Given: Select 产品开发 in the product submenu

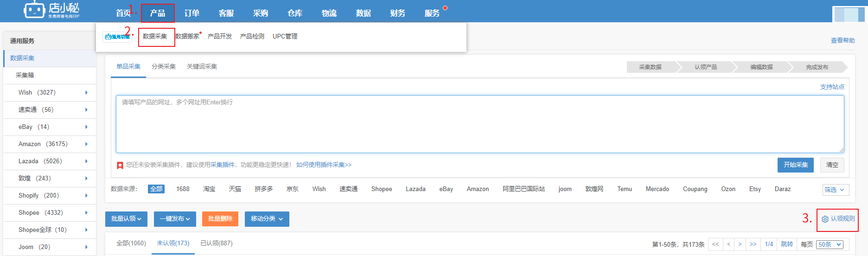Looking at the screenshot, I should pyautogui.click(x=220, y=36).
